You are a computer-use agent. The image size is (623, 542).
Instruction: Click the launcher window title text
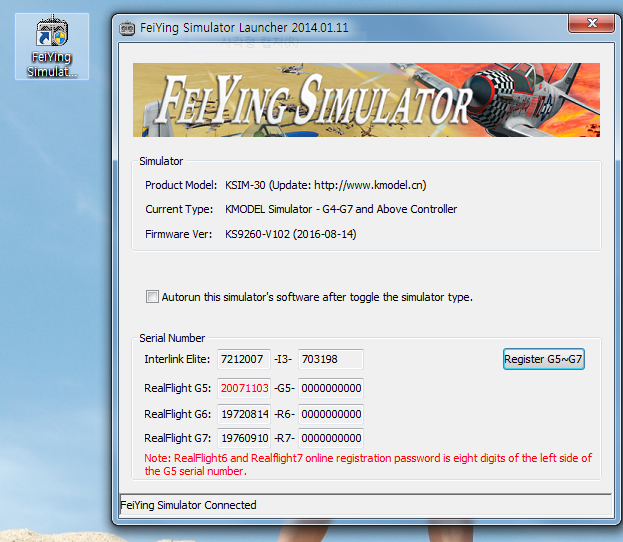pyautogui.click(x=244, y=28)
